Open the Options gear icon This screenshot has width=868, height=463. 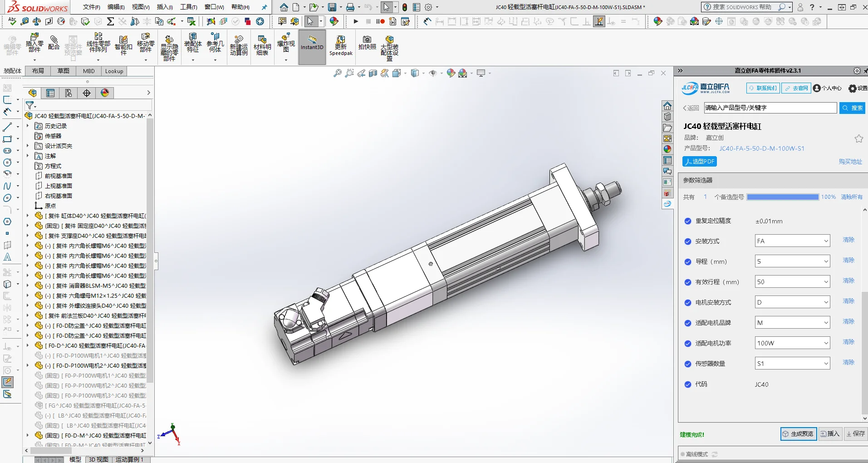pyautogui.click(x=428, y=7)
